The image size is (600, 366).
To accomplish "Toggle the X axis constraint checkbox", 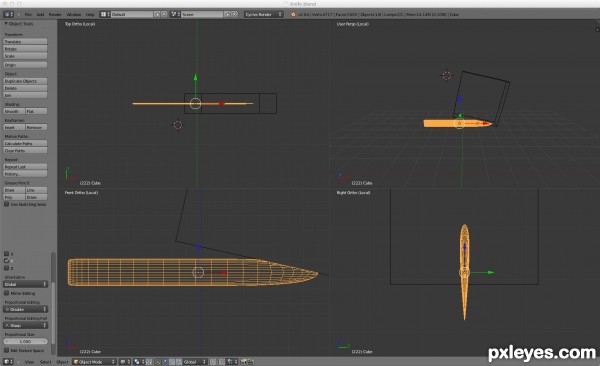I will (x=7, y=253).
